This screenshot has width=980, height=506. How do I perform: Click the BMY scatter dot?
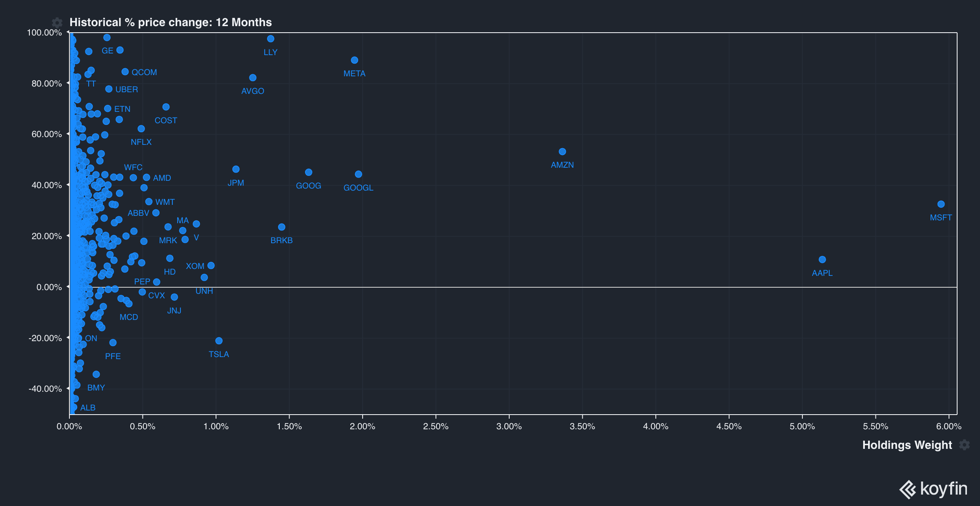coord(96,374)
